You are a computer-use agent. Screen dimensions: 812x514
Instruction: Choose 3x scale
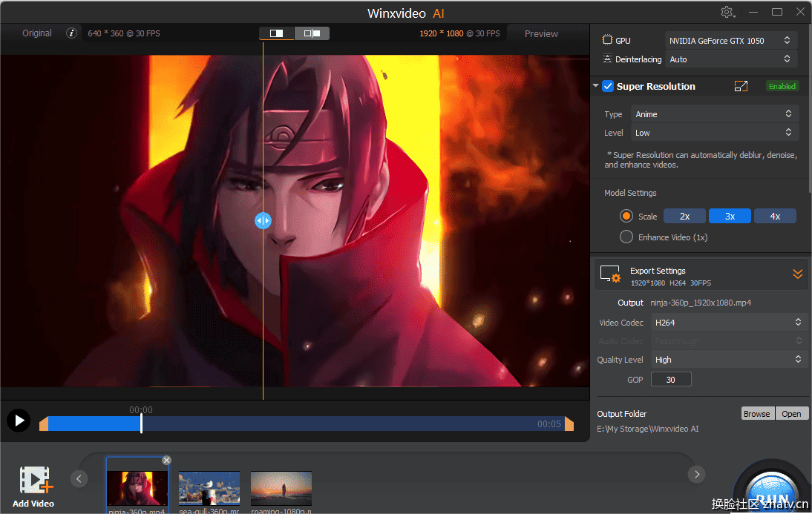coord(730,217)
